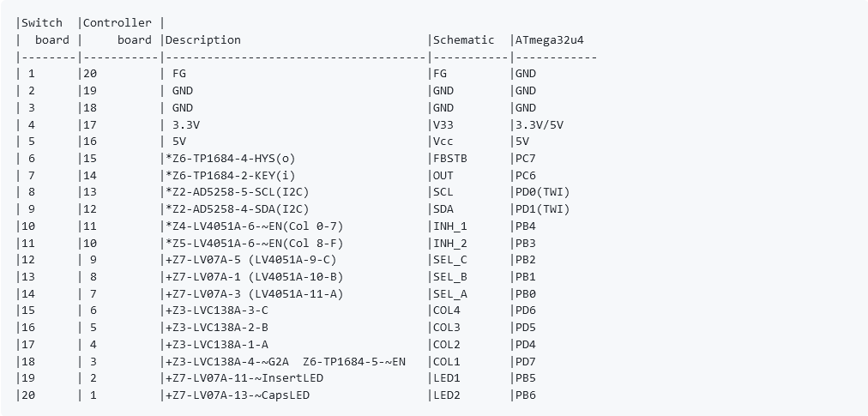The width and height of the screenshot is (868, 416).
Task: Click the 'Description' column header
Action: tap(203, 39)
